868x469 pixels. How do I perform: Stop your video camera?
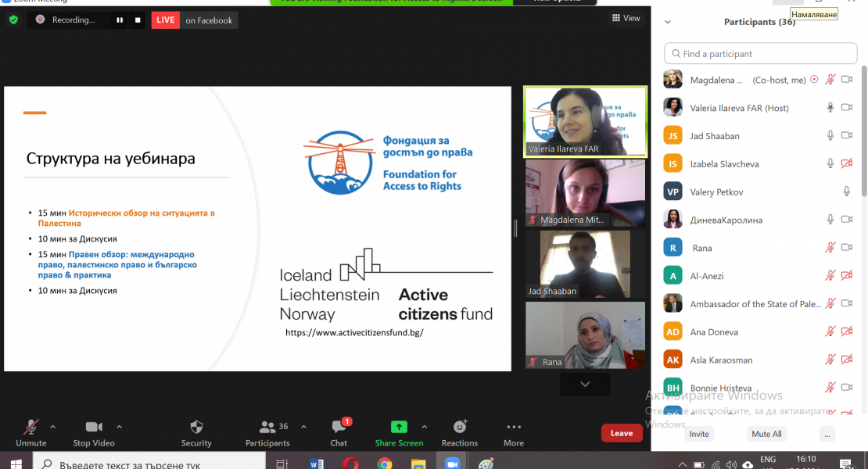click(x=94, y=432)
